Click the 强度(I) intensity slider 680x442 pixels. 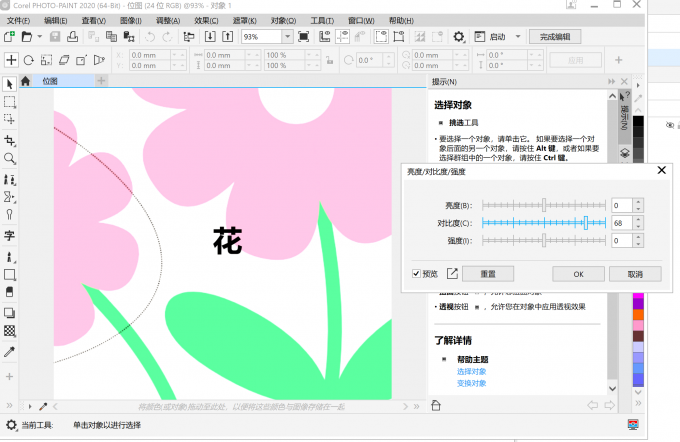click(544, 241)
